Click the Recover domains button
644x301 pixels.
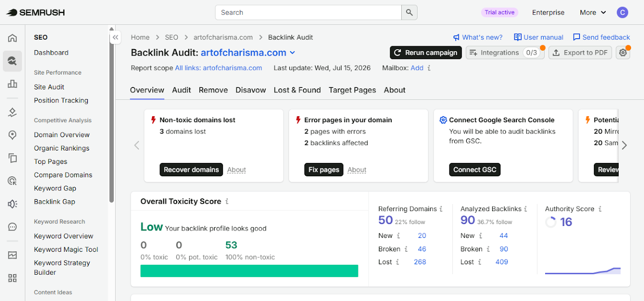pos(191,169)
